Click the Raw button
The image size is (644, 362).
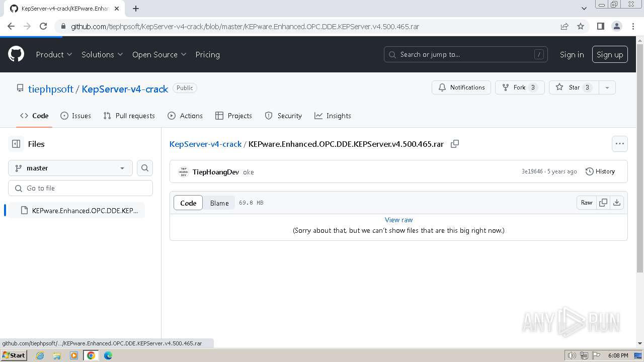(587, 203)
